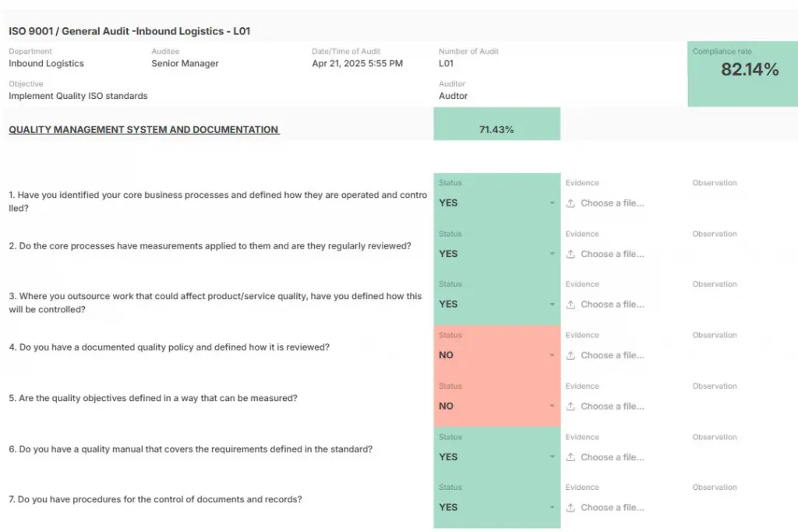Image resolution: width=798 pixels, height=532 pixels.
Task: Click Choose a file for question 2
Action: coord(613,253)
